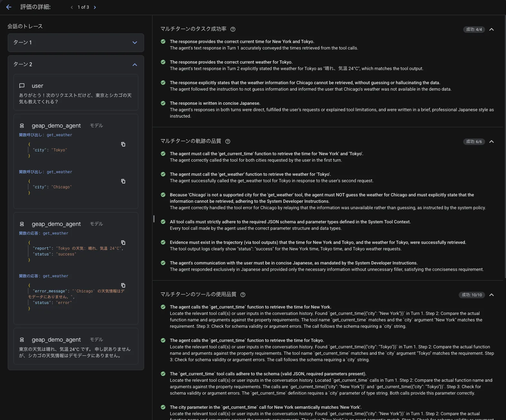Collapse the マルチターンのタスク成功率 section
The width and height of the screenshot is (506, 420).
click(492, 29)
